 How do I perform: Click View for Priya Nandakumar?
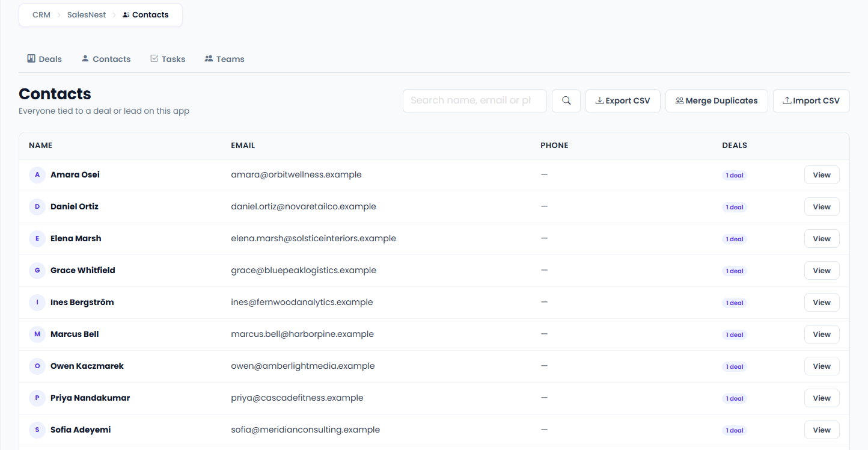822,398
